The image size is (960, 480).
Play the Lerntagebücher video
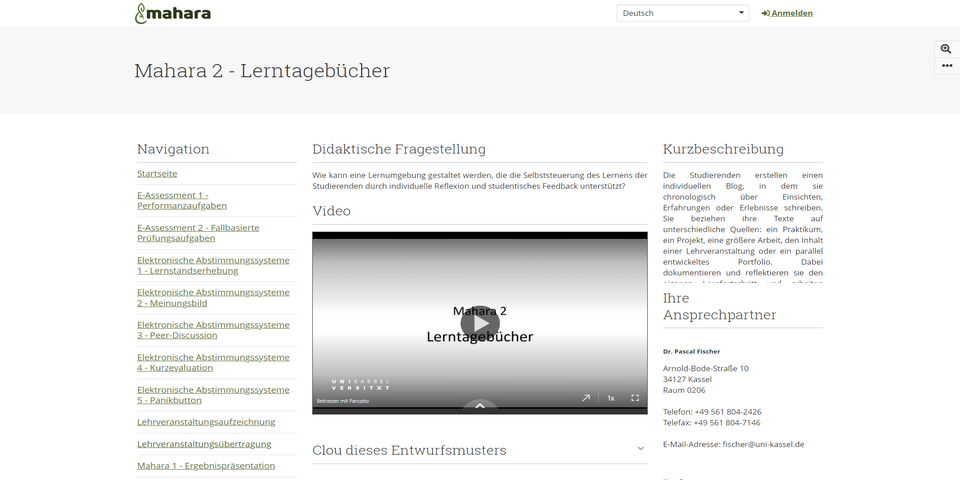click(x=480, y=324)
